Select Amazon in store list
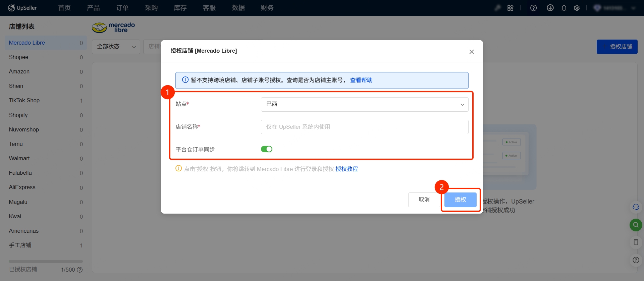Viewport: 644px width, 281px height. (46, 72)
